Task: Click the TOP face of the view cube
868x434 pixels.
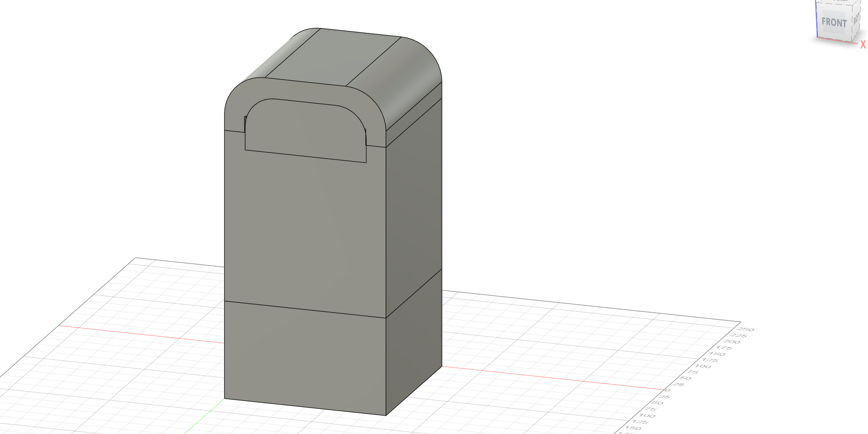Action: (840, 1)
